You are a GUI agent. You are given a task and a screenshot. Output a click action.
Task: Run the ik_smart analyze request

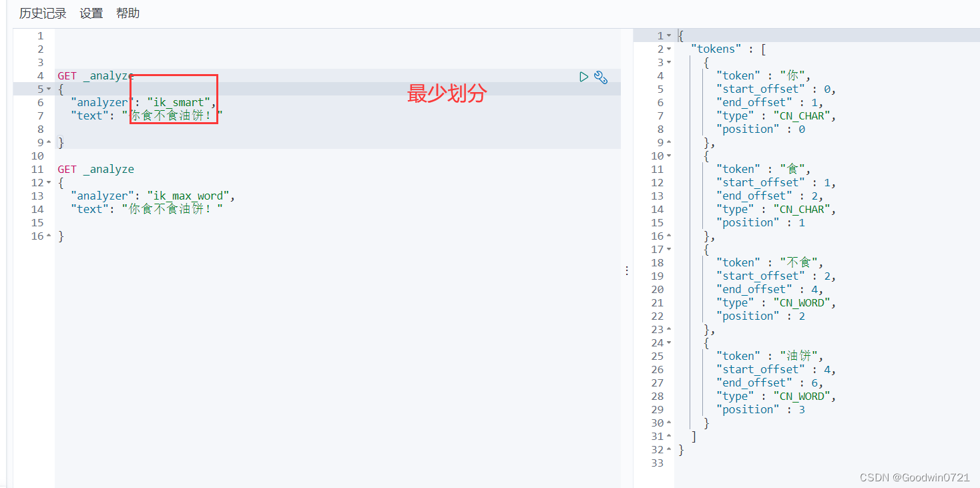(583, 77)
